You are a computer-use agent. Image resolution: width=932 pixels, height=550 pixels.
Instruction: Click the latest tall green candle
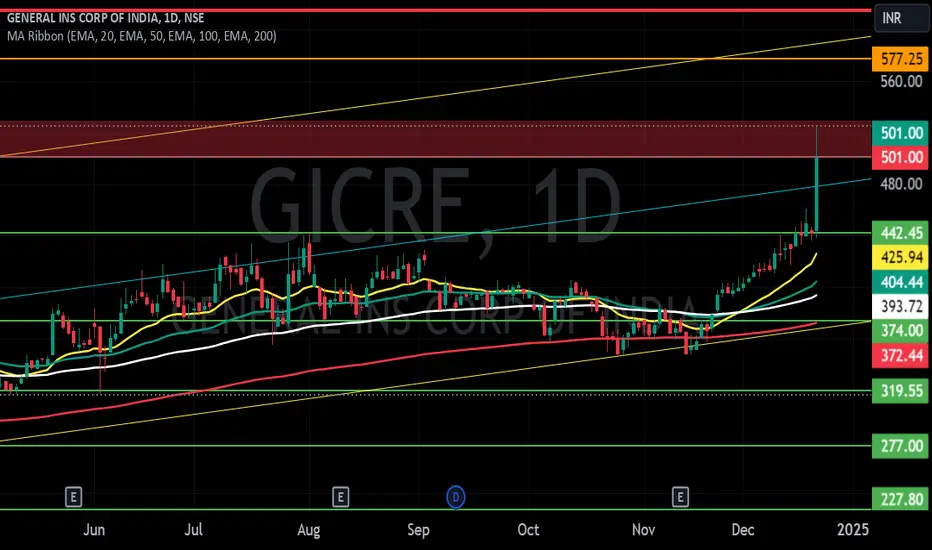pos(817,194)
